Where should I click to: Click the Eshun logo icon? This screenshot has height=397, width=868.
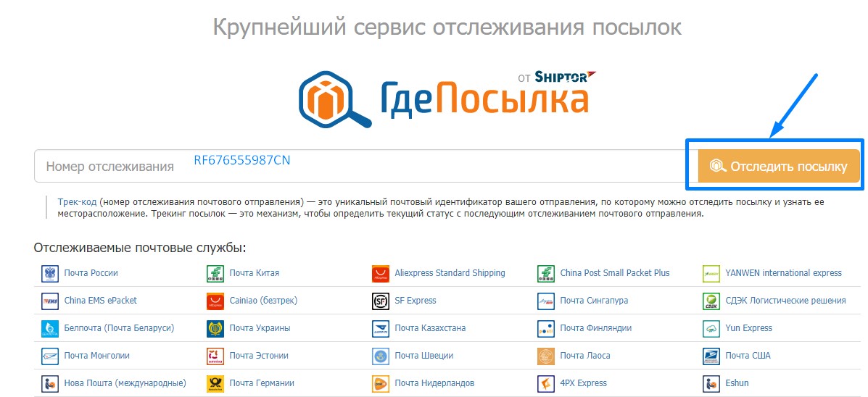point(711,383)
